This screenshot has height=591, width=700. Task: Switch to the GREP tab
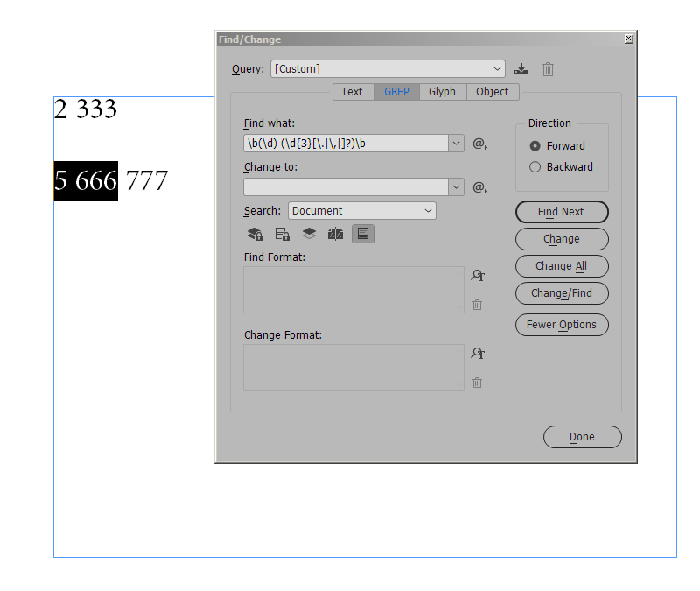tap(396, 92)
